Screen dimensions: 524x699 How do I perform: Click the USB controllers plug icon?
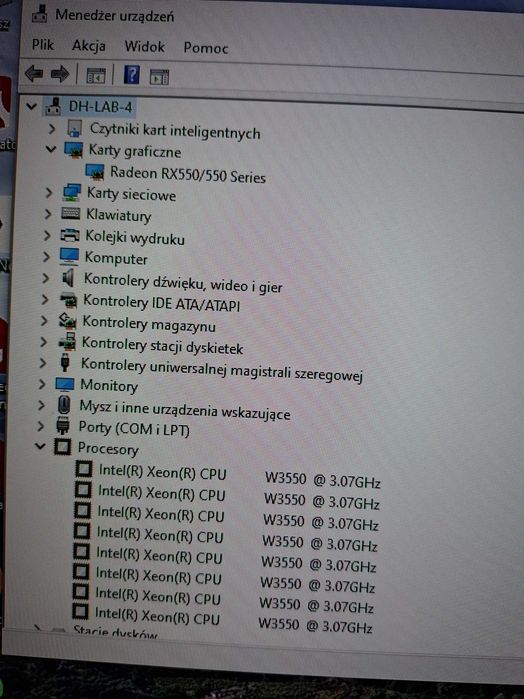(x=65, y=362)
